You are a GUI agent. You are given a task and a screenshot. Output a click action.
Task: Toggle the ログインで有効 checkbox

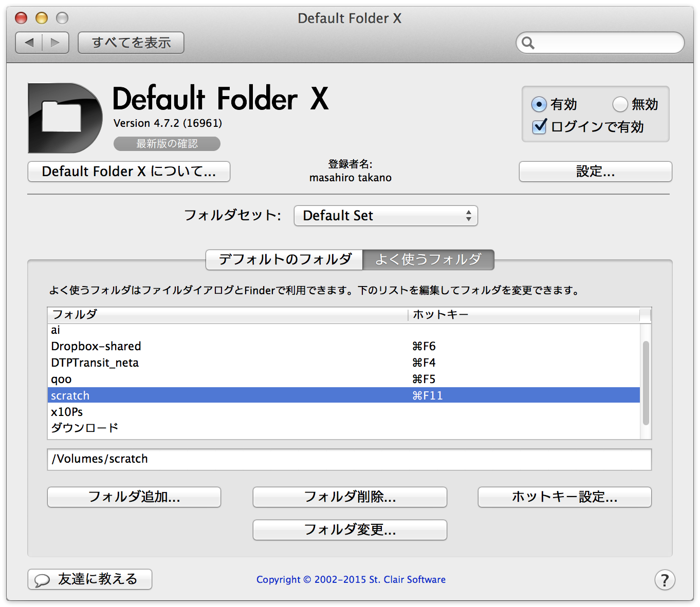point(539,126)
